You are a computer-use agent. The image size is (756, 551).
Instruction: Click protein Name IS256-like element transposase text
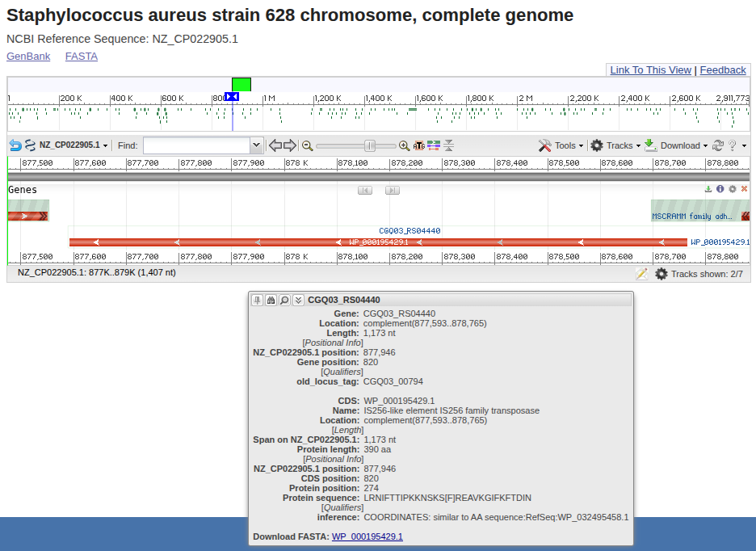click(x=451, y=410)
